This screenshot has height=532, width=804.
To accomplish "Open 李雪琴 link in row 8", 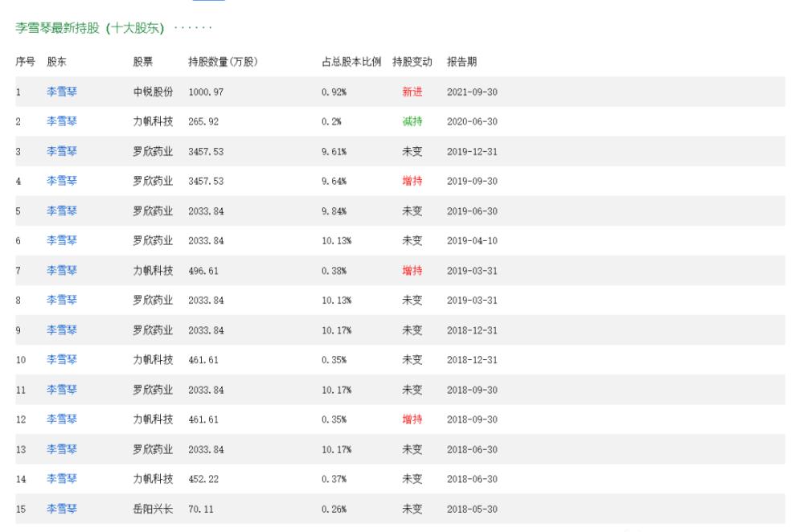I will [62, 301].
